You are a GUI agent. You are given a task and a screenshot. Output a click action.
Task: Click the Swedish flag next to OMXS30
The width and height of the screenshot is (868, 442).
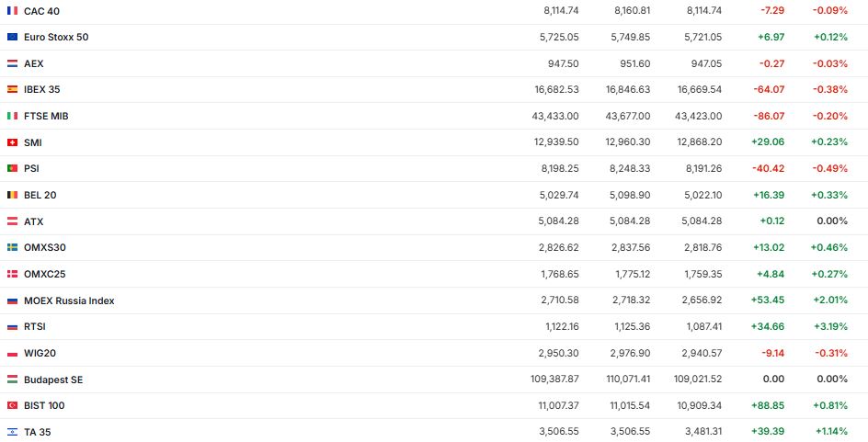coord(12,247)
